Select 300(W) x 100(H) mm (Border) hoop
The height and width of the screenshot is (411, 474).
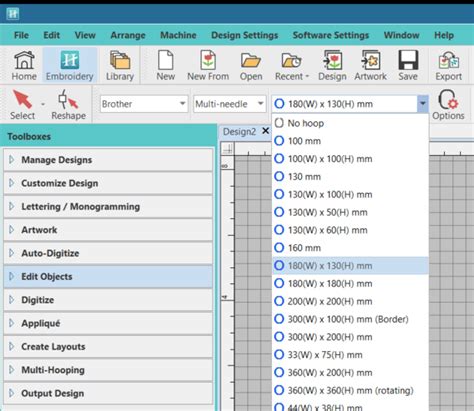(x=350, y=319)
